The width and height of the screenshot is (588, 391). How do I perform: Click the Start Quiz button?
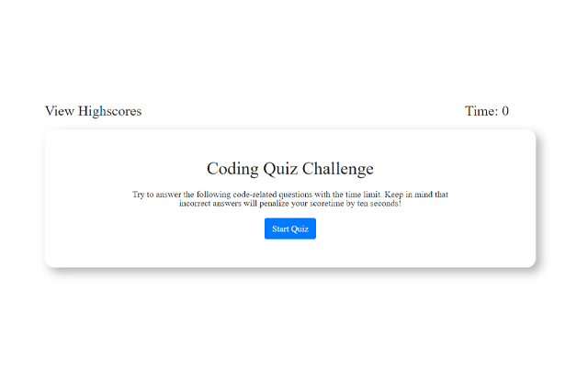290,229
